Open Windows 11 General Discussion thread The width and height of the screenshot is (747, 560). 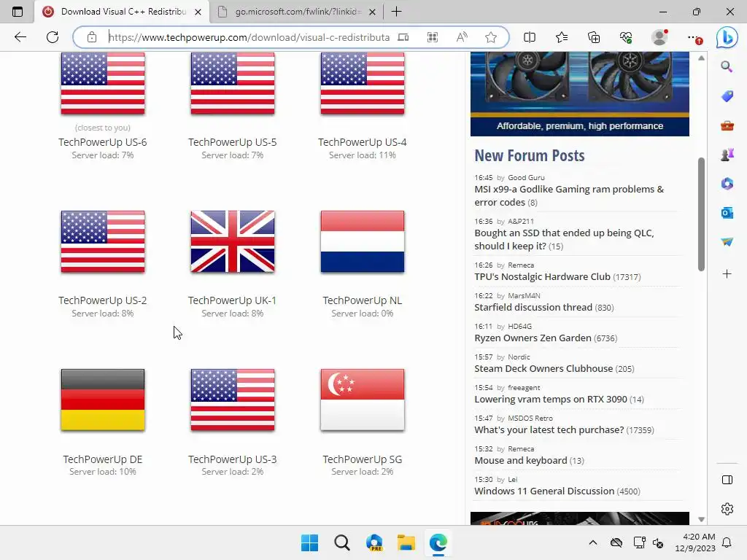tap(544, 491)
